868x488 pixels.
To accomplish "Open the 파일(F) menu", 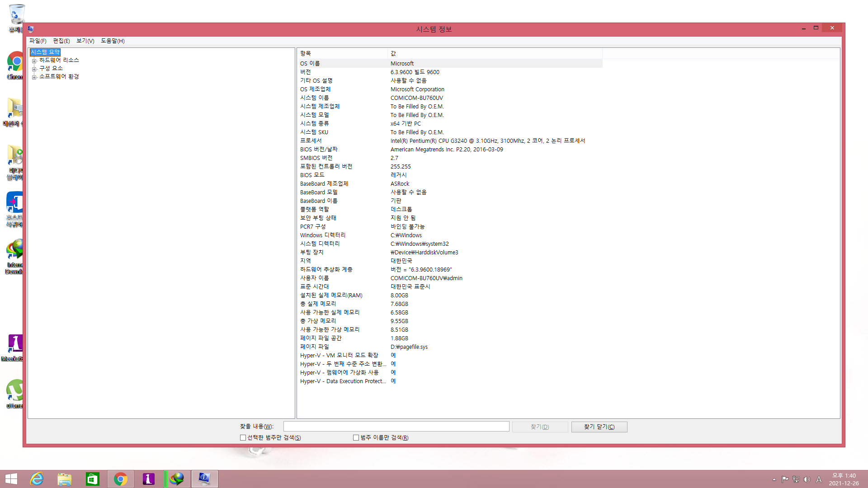I will (x=38, y=41).
